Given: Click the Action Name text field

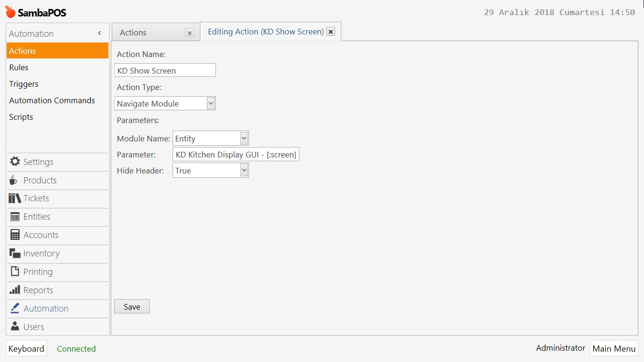Looking at the screenshot, I should point(165,71).
